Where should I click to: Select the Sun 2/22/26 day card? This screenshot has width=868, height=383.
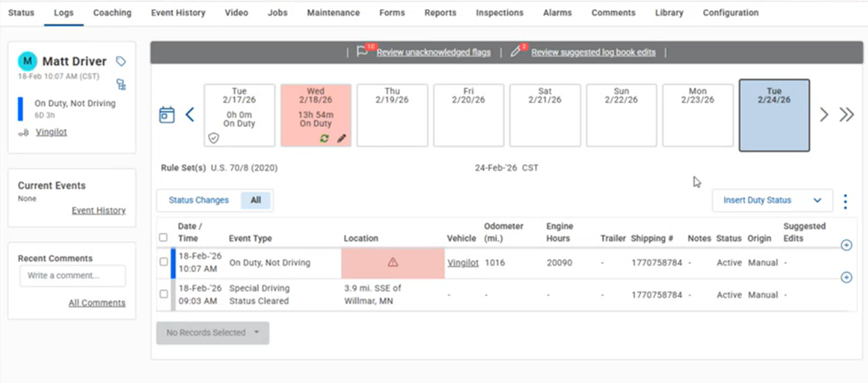point(621,115)
